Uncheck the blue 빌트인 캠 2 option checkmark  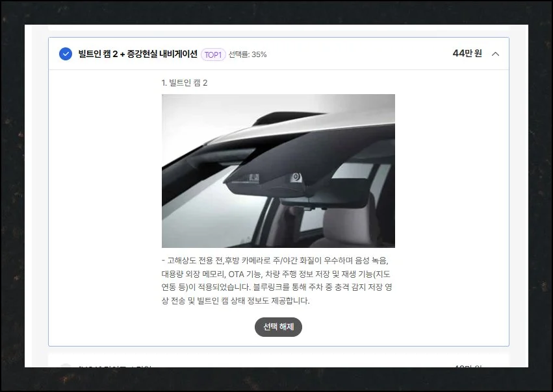[x=66, y=54]
